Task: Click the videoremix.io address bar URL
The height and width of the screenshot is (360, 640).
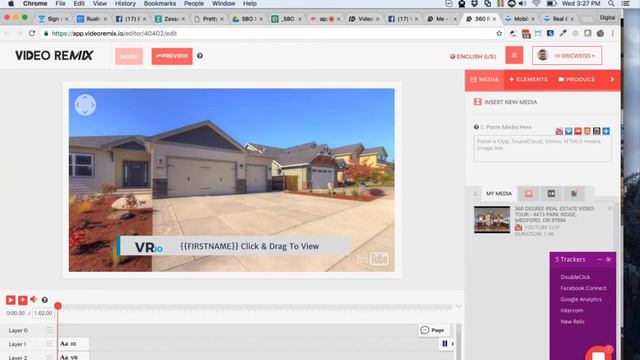Action: 114,33
